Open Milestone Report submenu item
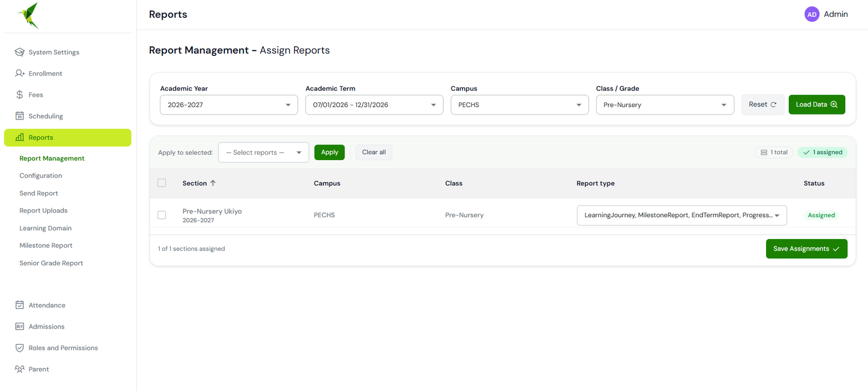This screenshot has width=868, height=391. click(46, 245)
